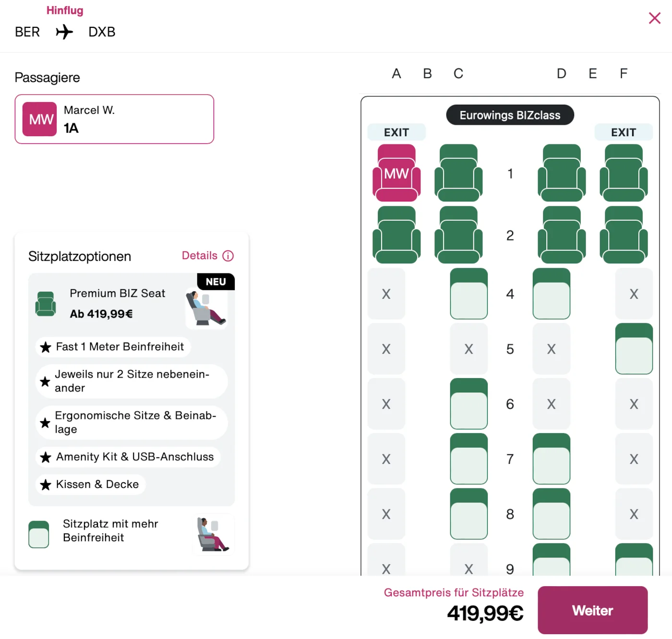Choose BIZclass seat 2F

[x=624, y=235]
